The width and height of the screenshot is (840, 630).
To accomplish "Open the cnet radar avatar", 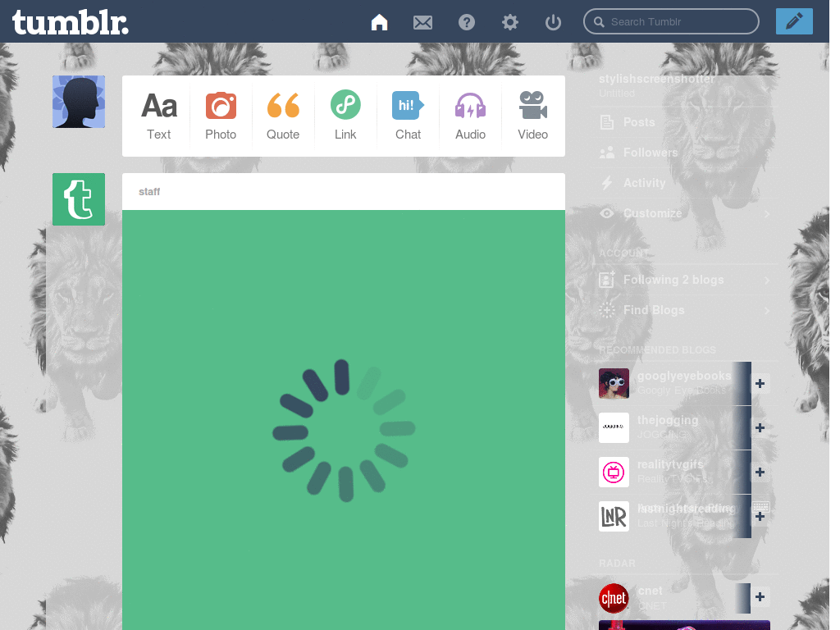I will coord(614,598).
